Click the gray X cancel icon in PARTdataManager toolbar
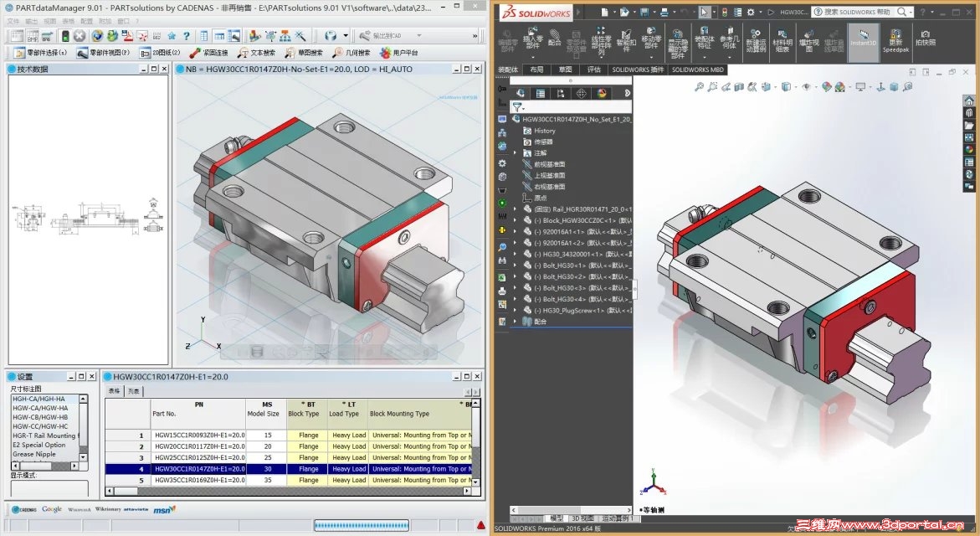The height and width of the screenshot is (536, 980). click(x=80, y=36)
